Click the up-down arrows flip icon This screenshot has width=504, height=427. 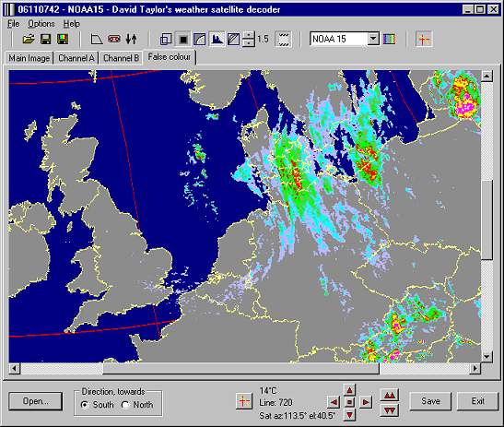coord(131,40)
